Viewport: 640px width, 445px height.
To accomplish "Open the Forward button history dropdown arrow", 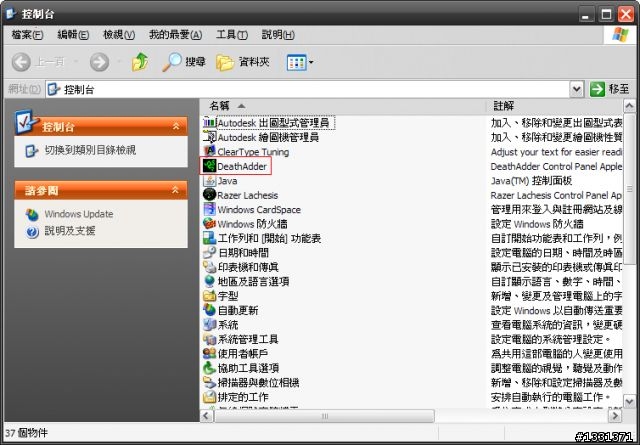I will 119,62.
